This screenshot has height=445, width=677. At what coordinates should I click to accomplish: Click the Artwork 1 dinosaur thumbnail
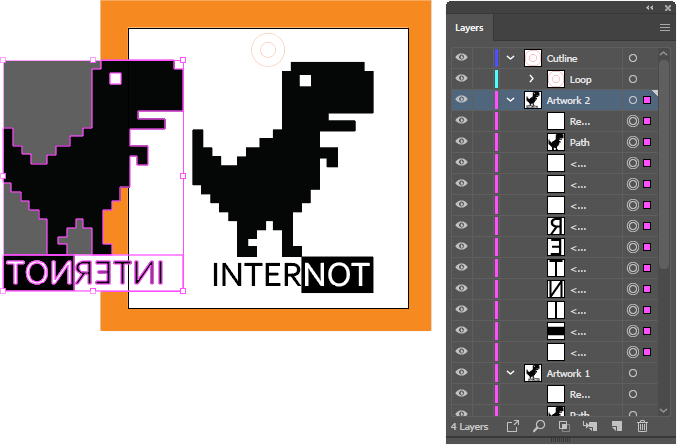point(533,373)
